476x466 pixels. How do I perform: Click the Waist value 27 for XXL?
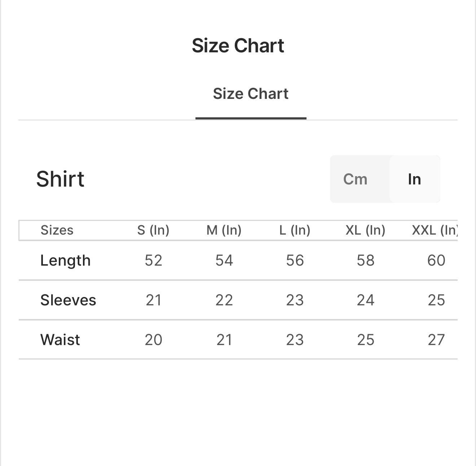(436, 340)
